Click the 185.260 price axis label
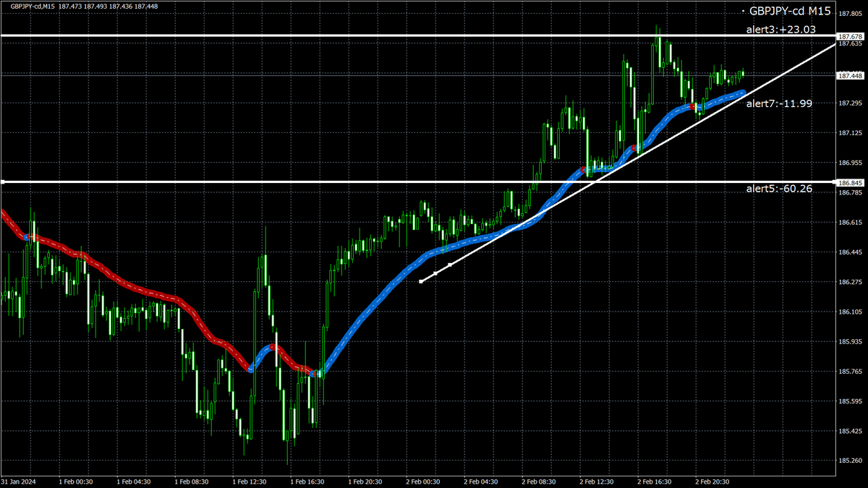868x488 pixels. (x=850, y=461)
